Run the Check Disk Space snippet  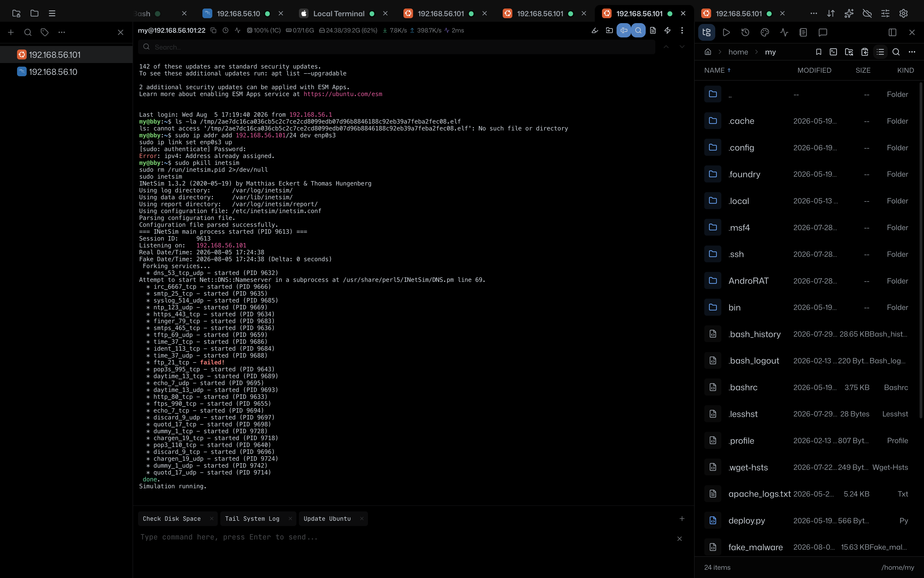pyautogui.click(x=171, y=519)
